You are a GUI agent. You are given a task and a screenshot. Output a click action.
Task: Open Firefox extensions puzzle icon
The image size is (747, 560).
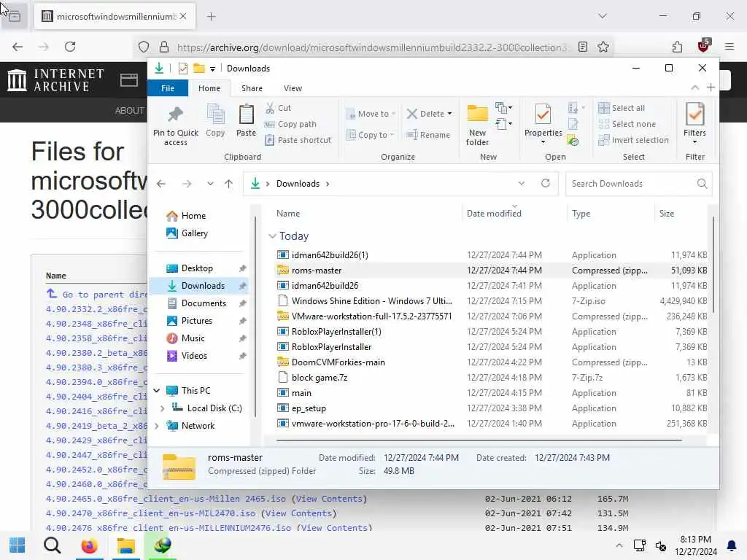677,47
